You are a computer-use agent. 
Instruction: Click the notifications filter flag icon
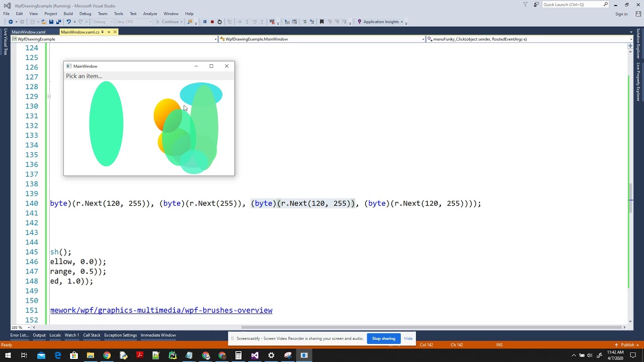(x=525, y=5)
